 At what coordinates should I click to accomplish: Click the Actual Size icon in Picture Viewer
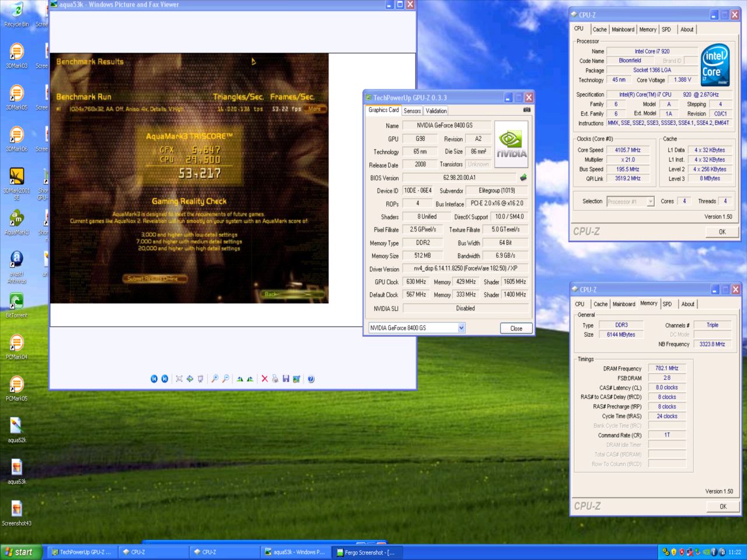(x=190, y=379)
